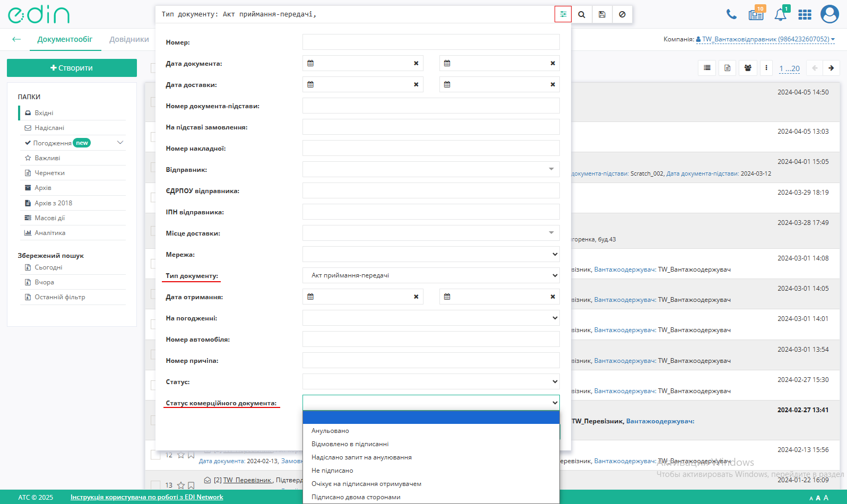Screen dimensions: 847x504
Task: Open the user profile avatar
Action: (x=829, y=14)
